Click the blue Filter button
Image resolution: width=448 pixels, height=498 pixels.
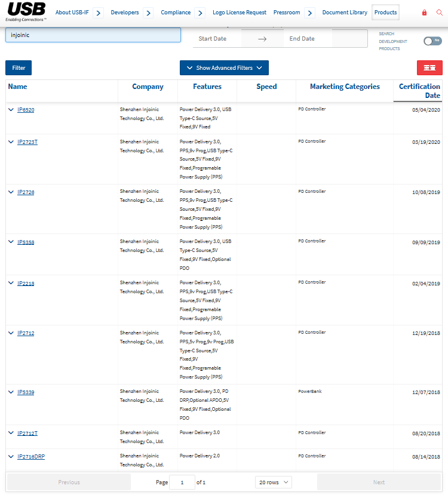[19, 67]
